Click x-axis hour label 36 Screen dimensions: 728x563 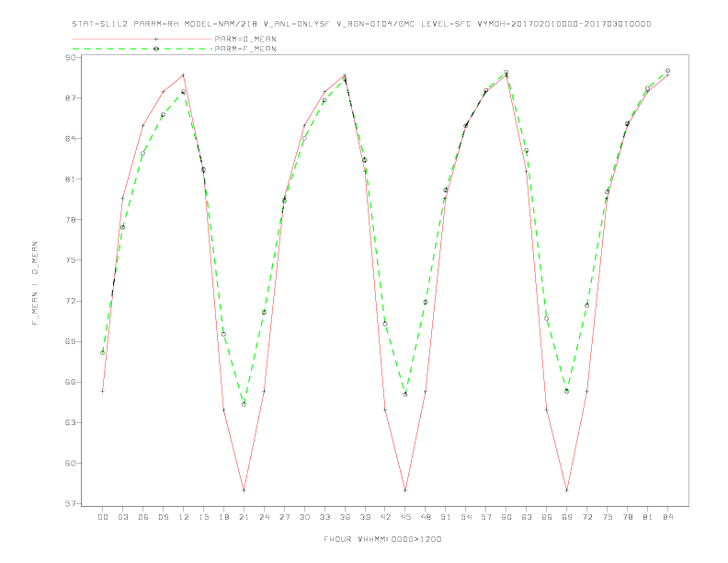(345, 517)
